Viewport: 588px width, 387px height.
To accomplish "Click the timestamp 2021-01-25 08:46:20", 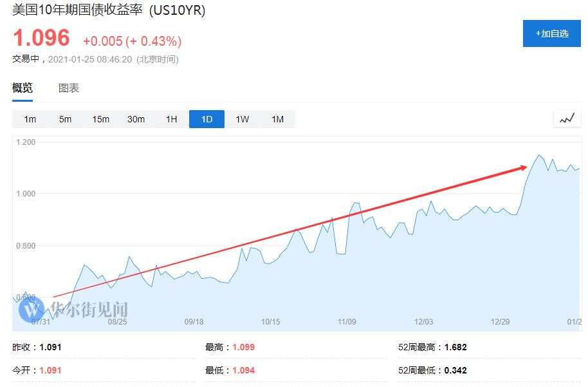I will [90, 59].
